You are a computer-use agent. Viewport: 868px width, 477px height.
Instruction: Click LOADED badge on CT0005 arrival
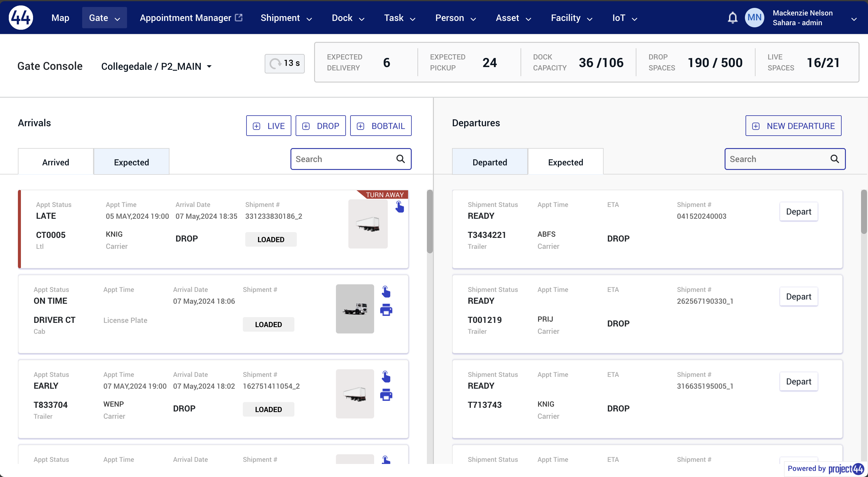point(271,239)
